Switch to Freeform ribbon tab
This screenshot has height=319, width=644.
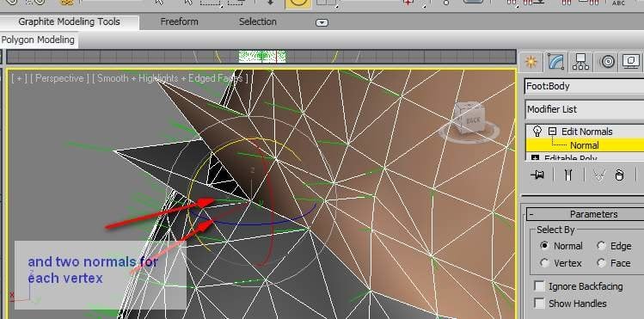point(179,21)
